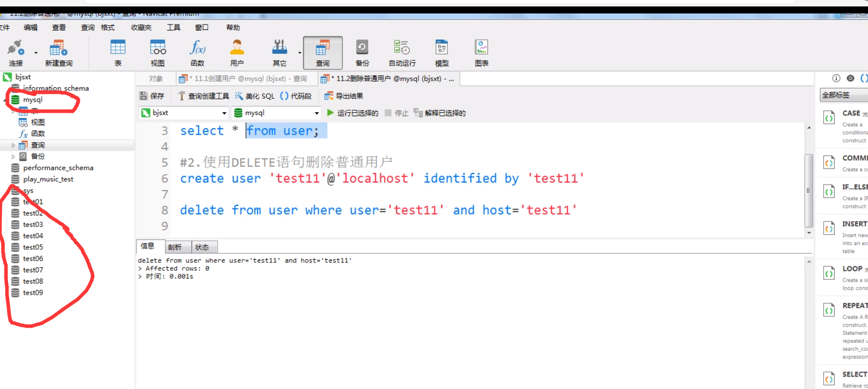The image size is (868, 389).
Task: Open the Connection (连接) toolbar icon
Action: pyautogui.click(x=16, y=53)
